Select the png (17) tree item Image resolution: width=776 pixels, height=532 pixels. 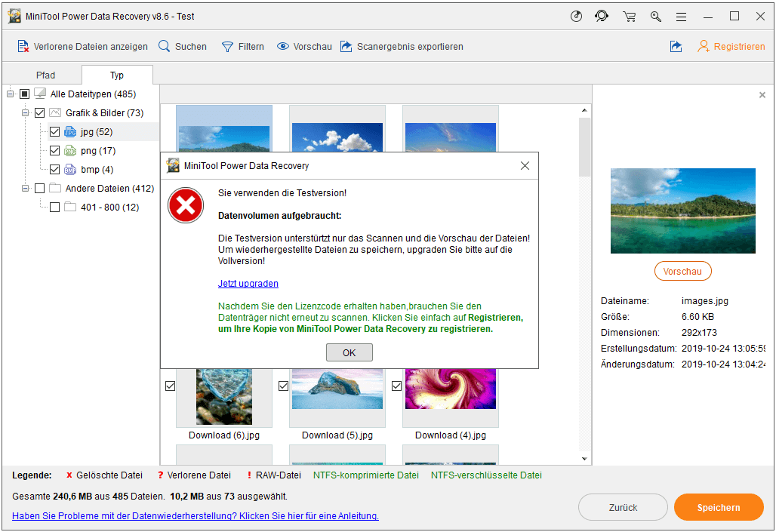point(98,150)
